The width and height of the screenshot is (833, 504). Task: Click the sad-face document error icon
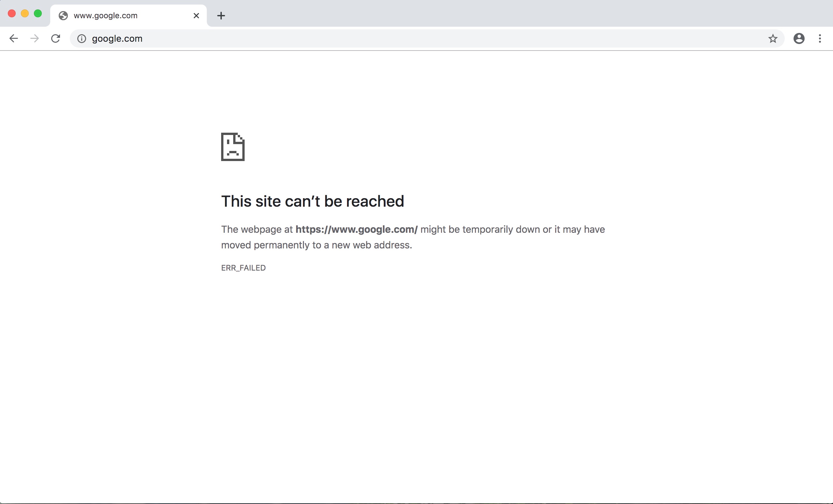233,147
